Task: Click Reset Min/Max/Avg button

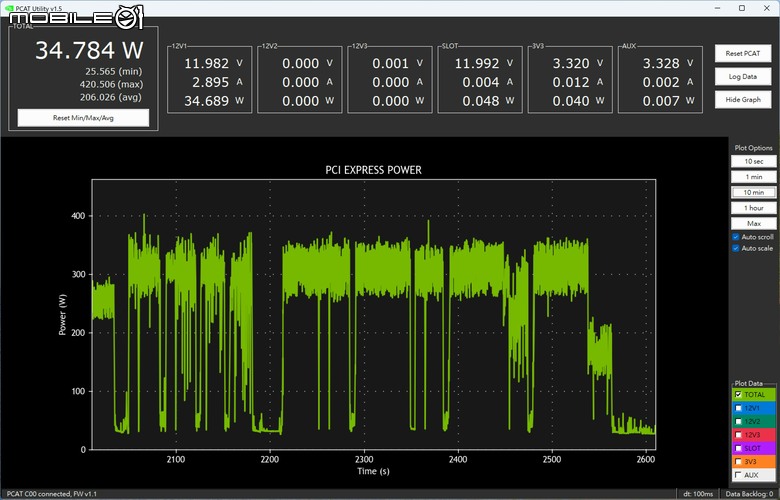Action: click(83, 118)
